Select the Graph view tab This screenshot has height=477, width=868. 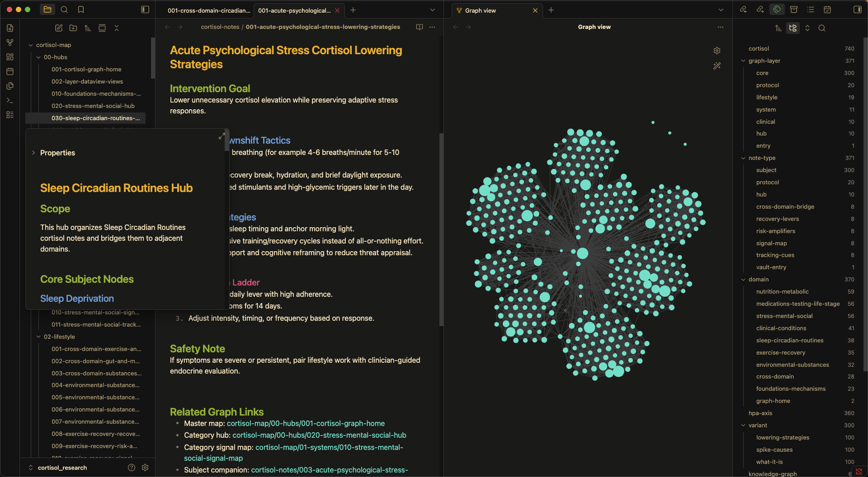pyautogui.click(x=480, y=10)
